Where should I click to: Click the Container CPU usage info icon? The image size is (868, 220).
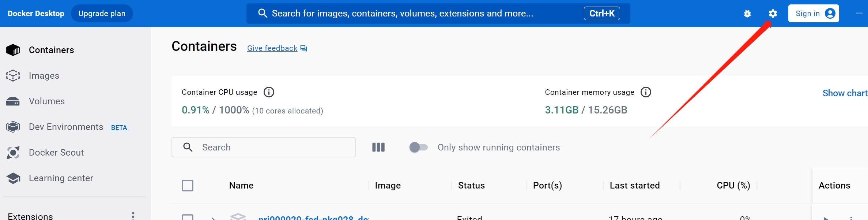click(x=269, y=92)
